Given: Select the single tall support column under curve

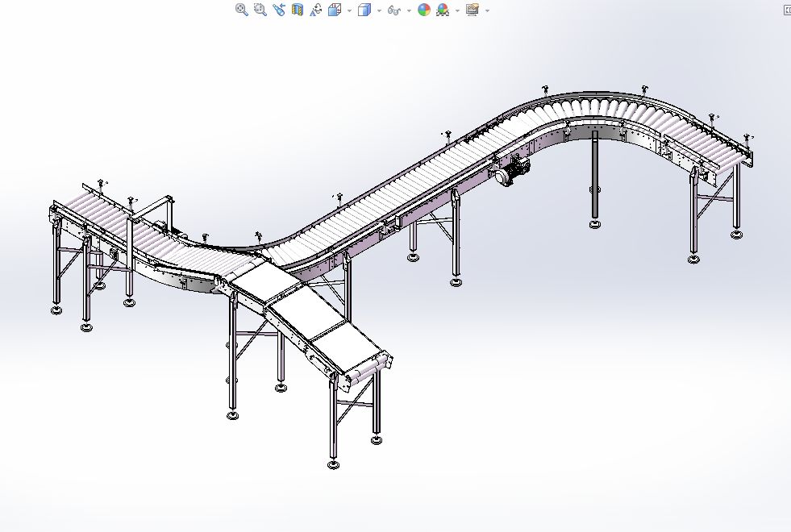Looking at the screenshot, I should coord(595,177).
